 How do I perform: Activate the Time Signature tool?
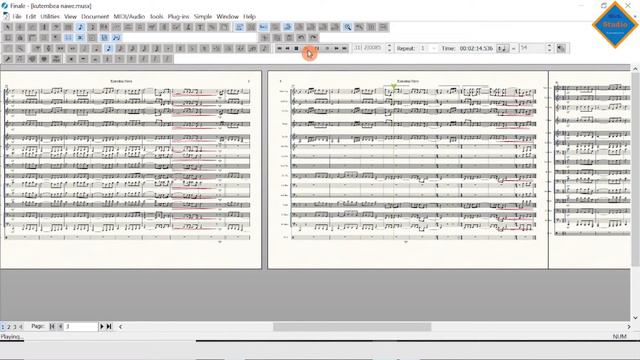(x=44, y=27)
